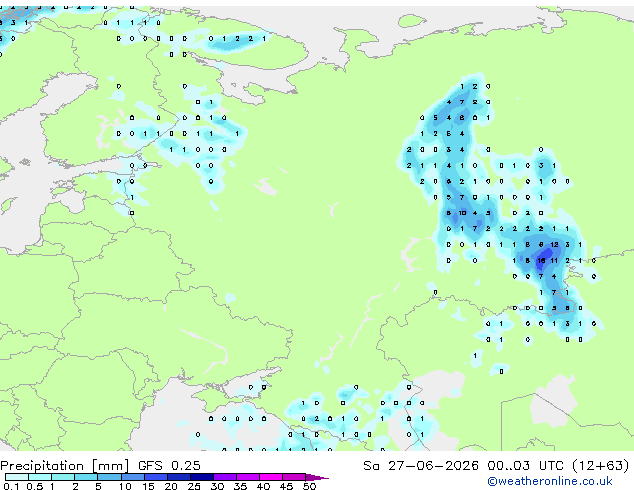Click the 35–40 mm legend swatch
This screenshot has width=634, height=490.
coord(248,477)
